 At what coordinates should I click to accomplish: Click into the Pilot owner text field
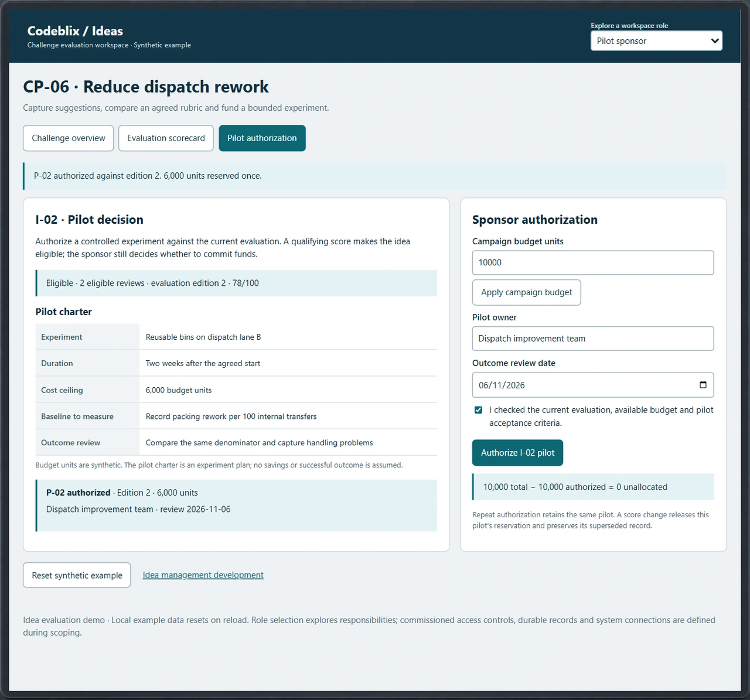593,339
